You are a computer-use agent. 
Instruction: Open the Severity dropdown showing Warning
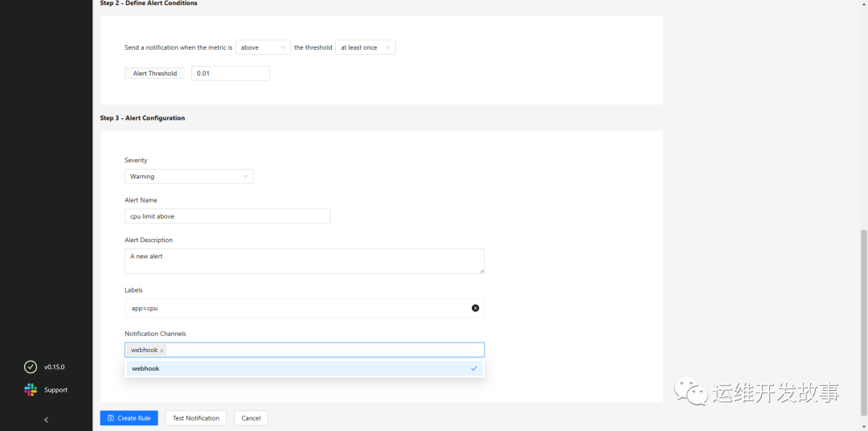coord(189,176)
